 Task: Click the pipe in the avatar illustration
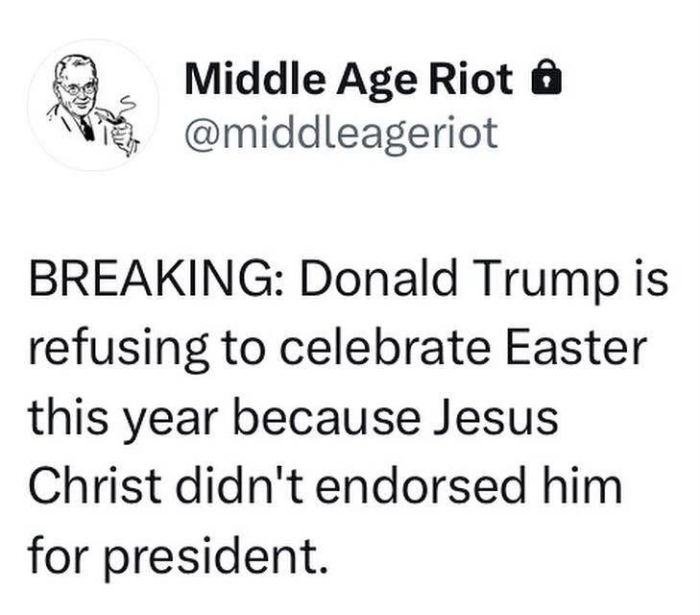pyautogui.click(x=114, y=120)
